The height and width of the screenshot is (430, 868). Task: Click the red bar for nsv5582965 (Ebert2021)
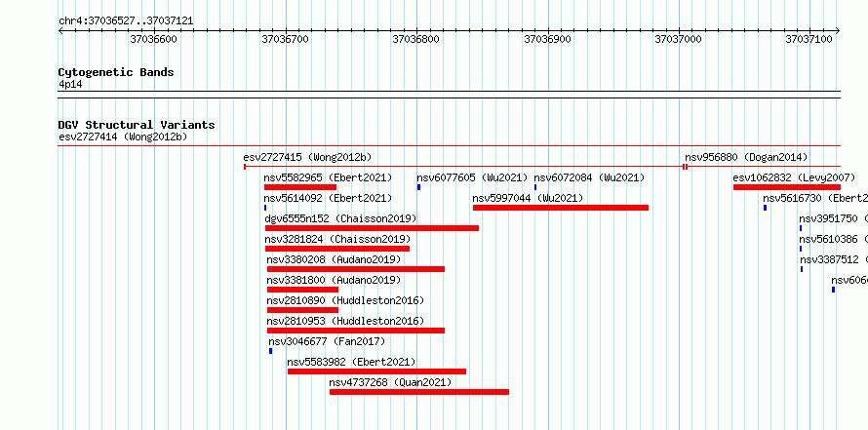(300, 187)
